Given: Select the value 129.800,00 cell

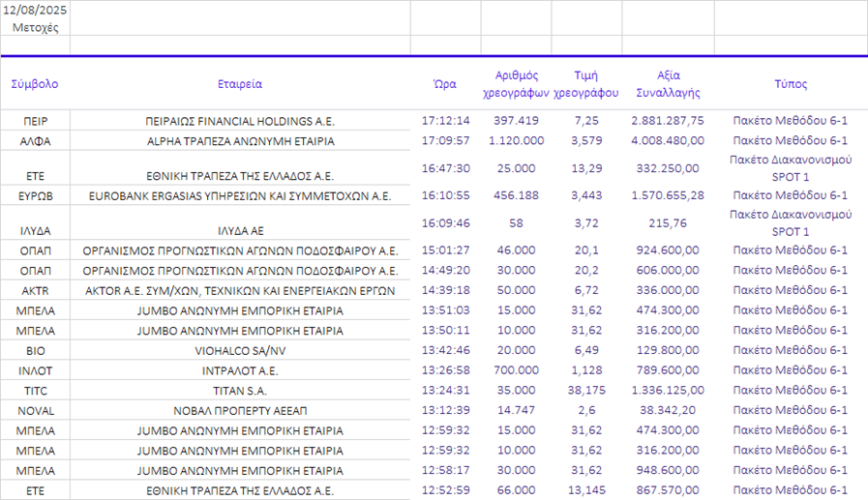Looking at the screenshot, I should (x=668, y=350).
